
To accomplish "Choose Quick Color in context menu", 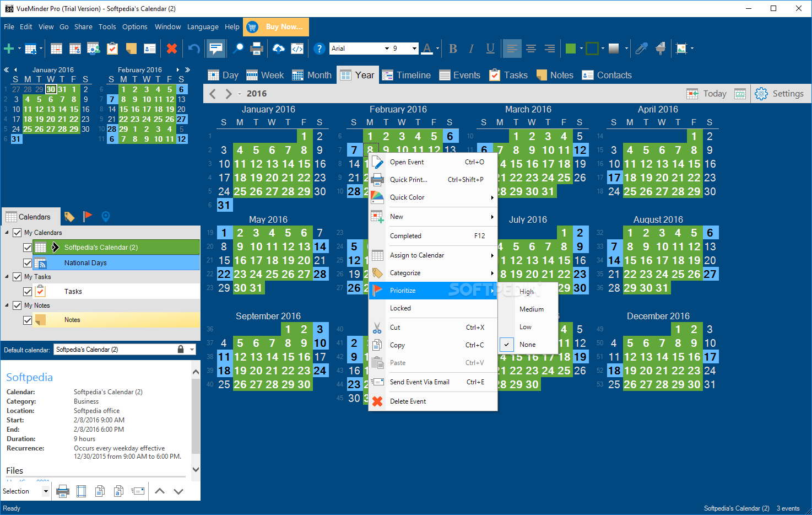I will tap(433, 197).
